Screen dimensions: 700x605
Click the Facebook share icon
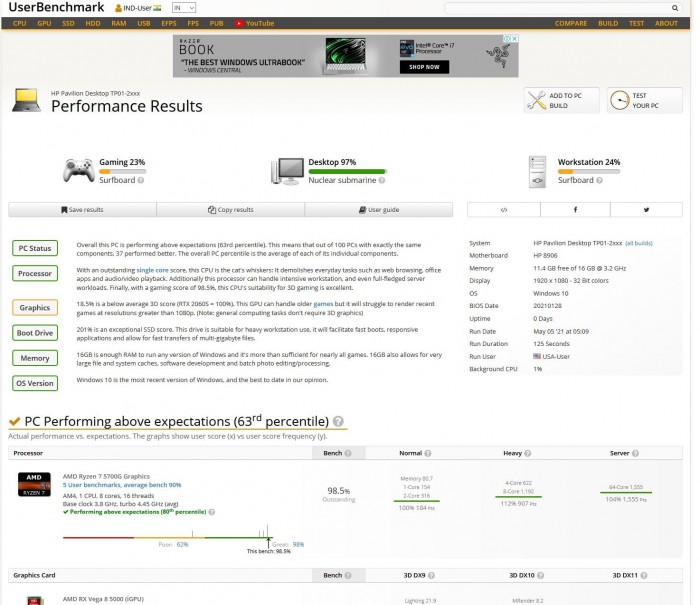575,210
